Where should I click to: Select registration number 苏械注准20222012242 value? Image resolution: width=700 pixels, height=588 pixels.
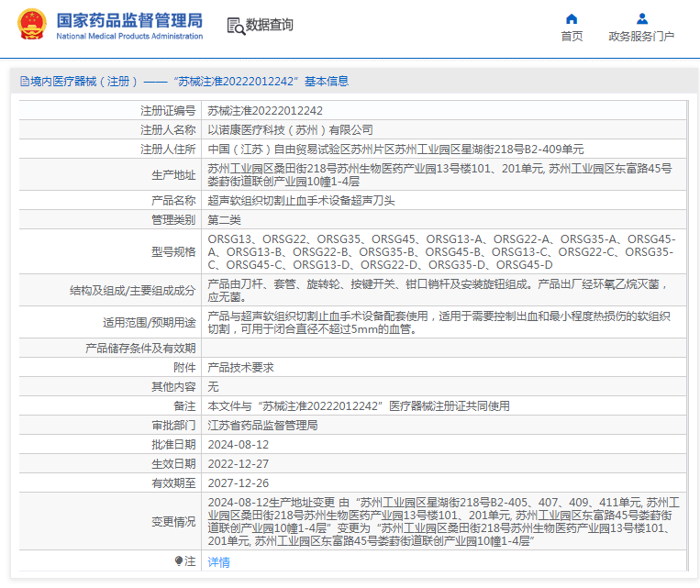(265, 111)
